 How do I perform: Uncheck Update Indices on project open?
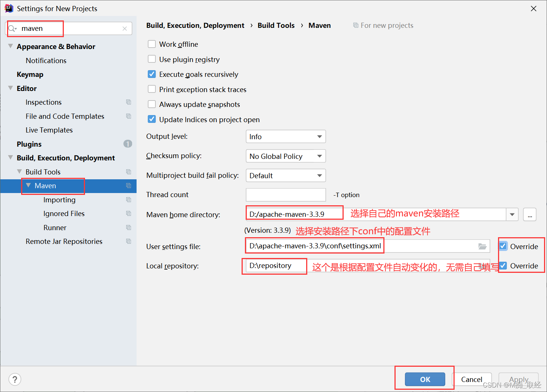[x=152, y=119]
